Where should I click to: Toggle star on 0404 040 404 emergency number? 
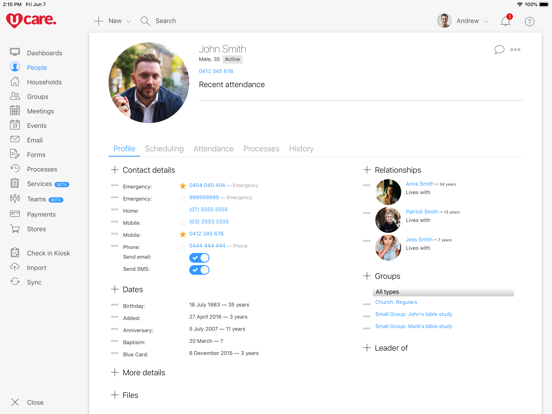pos(182,186)
